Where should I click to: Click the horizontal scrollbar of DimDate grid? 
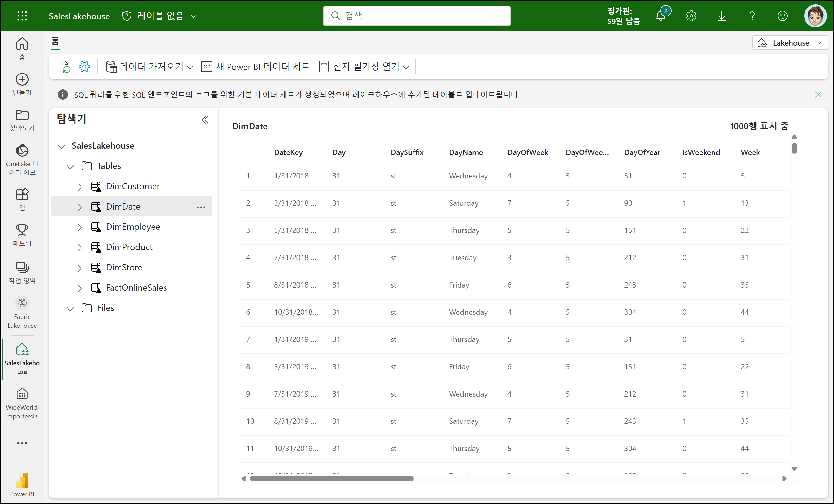[331, 479]
